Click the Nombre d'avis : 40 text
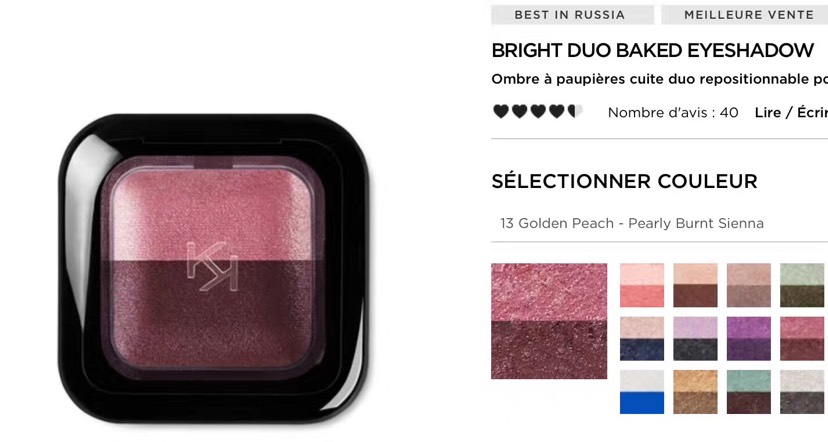The height and width of the screenshot is (442, 828). click(673, 112)
